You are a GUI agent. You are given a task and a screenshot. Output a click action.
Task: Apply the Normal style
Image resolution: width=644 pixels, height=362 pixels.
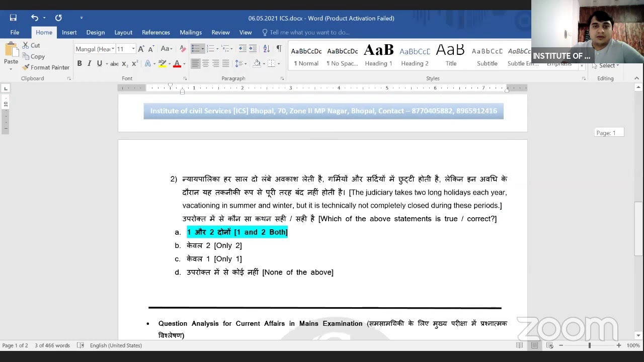[x=306, y=56]
